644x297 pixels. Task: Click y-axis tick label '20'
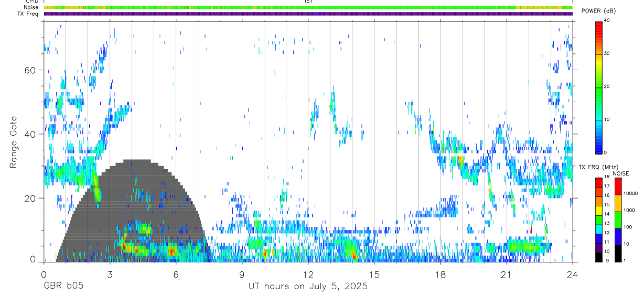(x=31, y=198)
